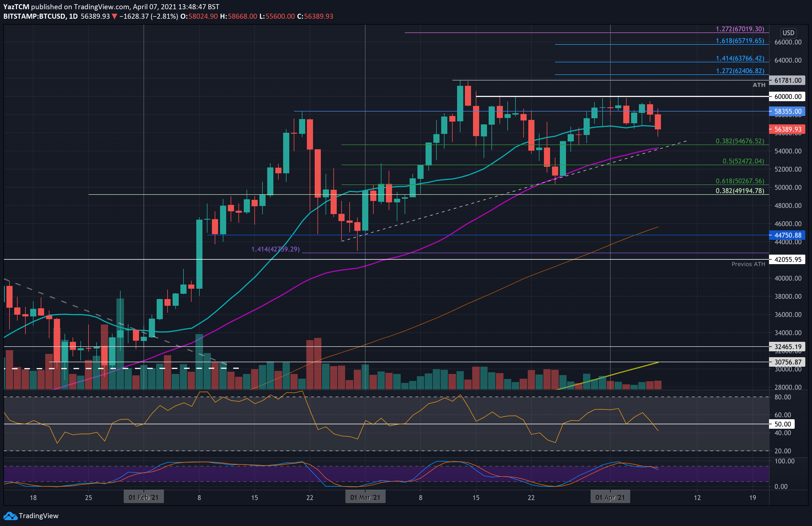Click the 01 Apr '21 date marker
This screenshot has height=526, width=812.
[x=610, y=497]
